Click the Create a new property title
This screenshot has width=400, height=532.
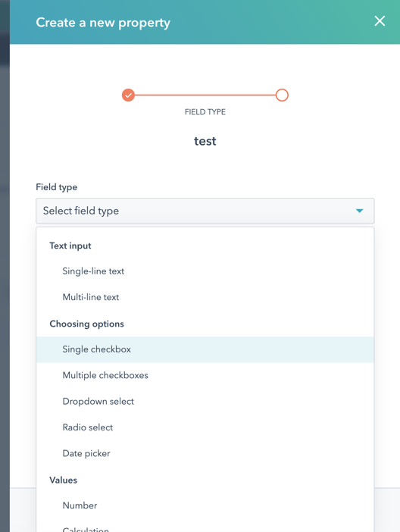coord(103,23)
